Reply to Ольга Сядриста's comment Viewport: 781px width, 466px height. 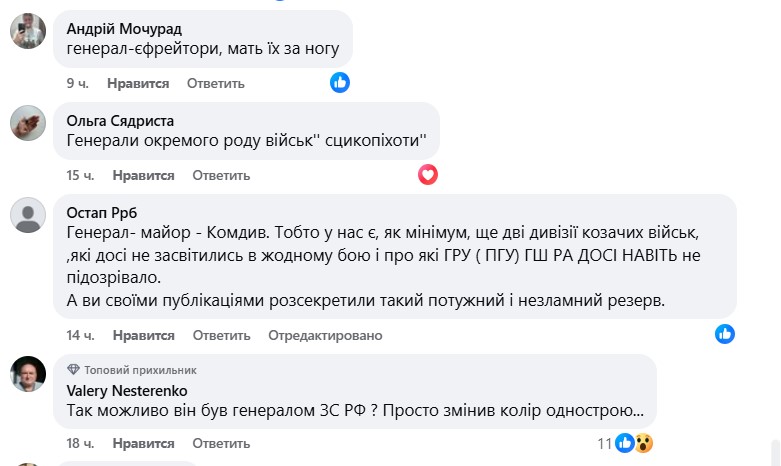[x=221, y=175]
